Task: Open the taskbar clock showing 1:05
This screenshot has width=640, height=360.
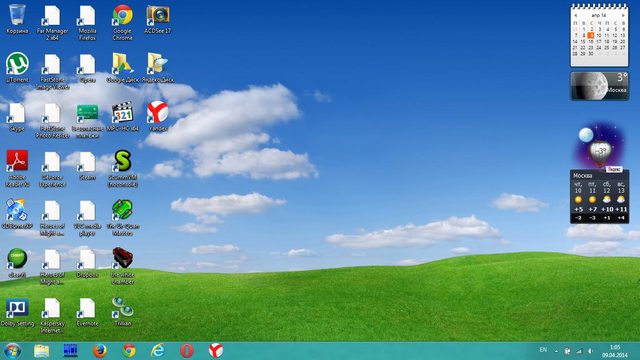Action: click(615, 351)
